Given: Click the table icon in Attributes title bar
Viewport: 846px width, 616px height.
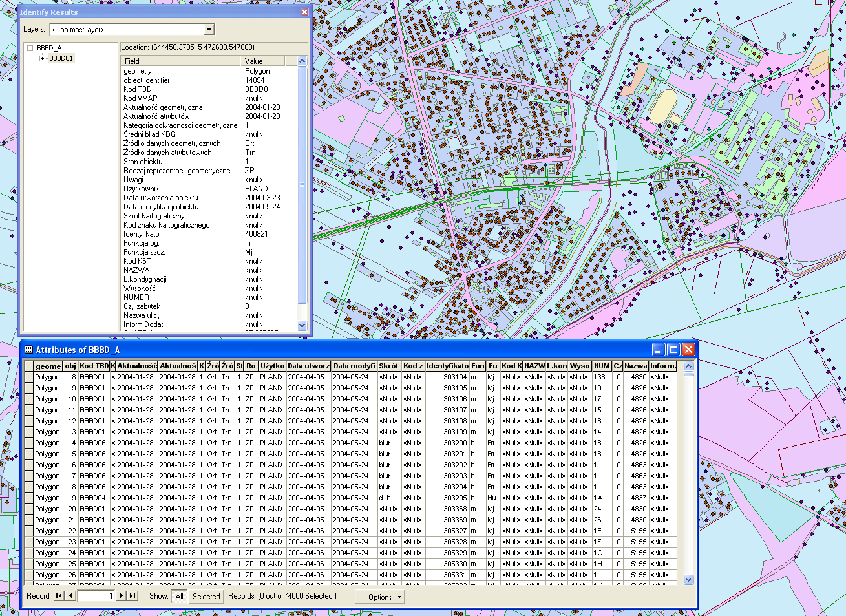Looking at the screenshot, I should (28, 350).
